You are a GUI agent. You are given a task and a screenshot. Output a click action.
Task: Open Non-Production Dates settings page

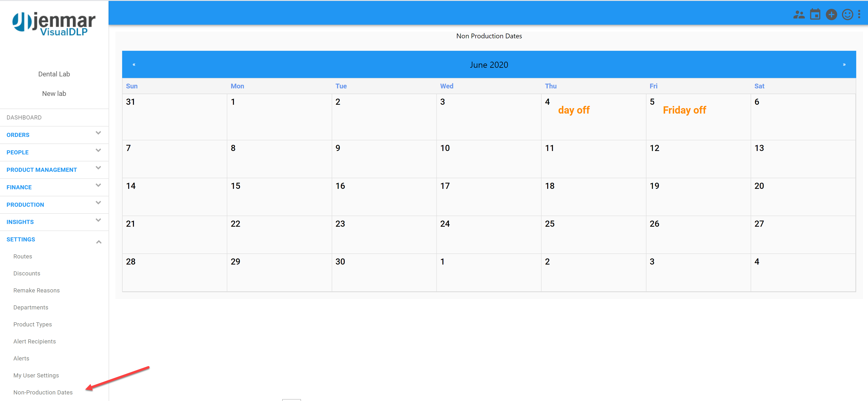43,392
